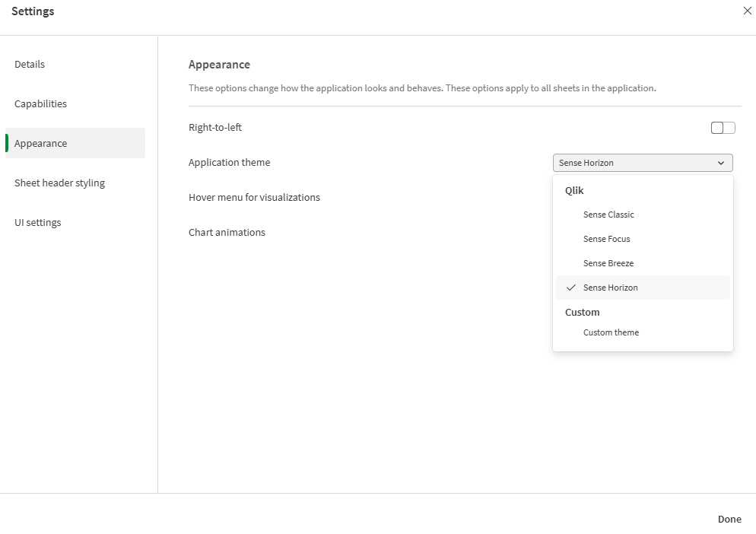Select the Sense Classic theme

tap(608, 215)
